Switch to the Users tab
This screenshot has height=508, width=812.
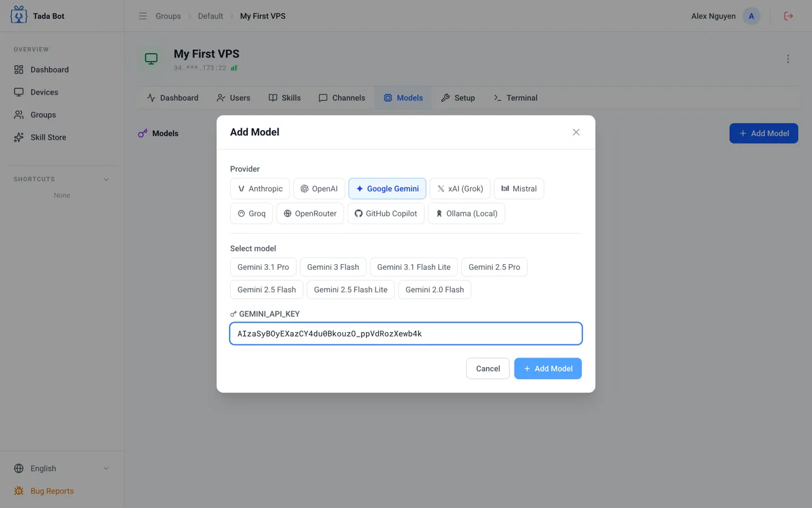tap(233, 98)
